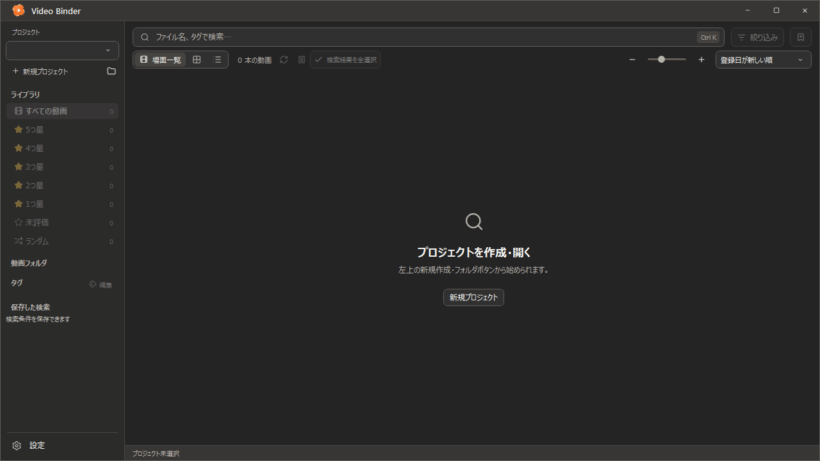Image resolution: width=820 pixels, height=461 pixels.
Task: Click the タグ section header
Action: click(17, 283)
